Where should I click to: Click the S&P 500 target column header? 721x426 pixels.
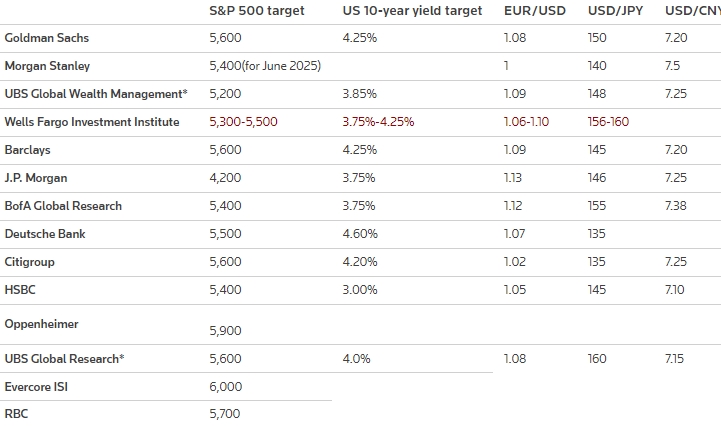257,11
